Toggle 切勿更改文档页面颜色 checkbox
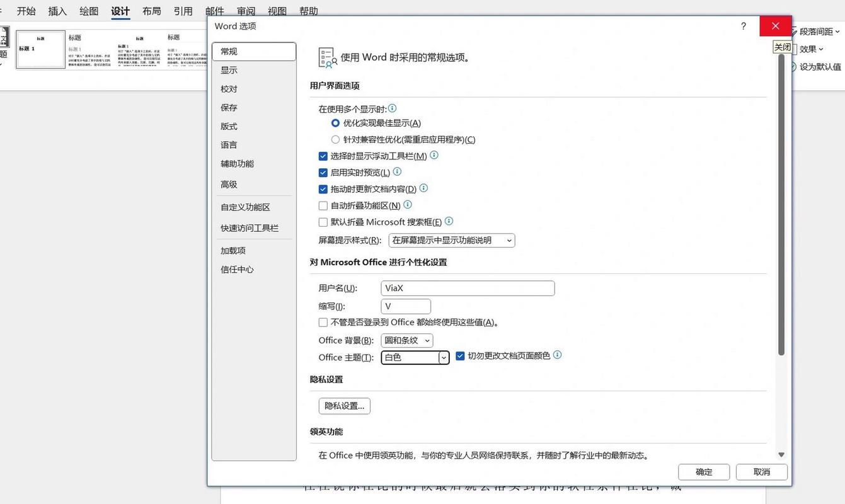The image size is (845, 504). (460, 355)
